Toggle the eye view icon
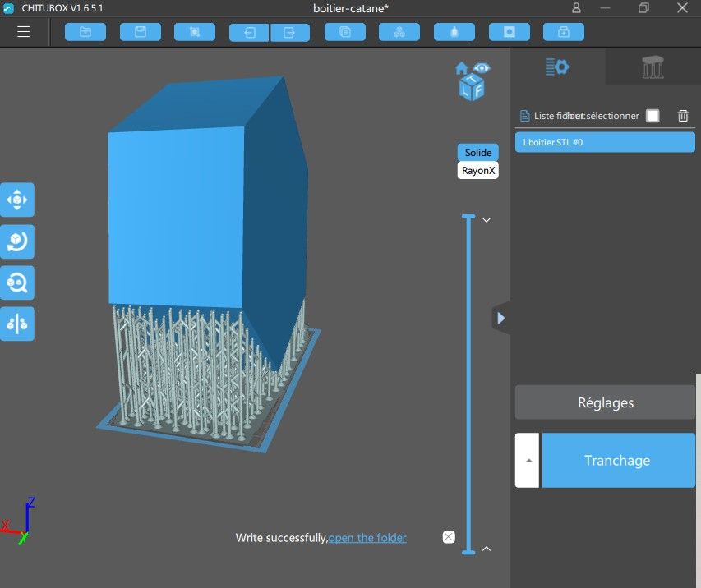Viewport: 701px width, 588px height. pos(482,68)
